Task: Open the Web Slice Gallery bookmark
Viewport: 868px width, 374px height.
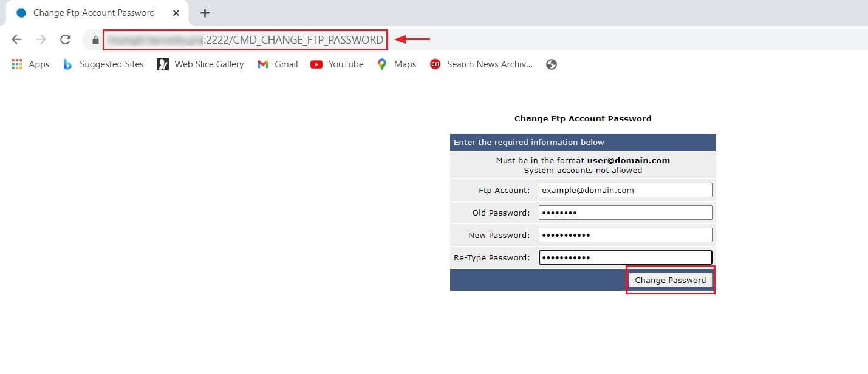Action: [200, 64]
